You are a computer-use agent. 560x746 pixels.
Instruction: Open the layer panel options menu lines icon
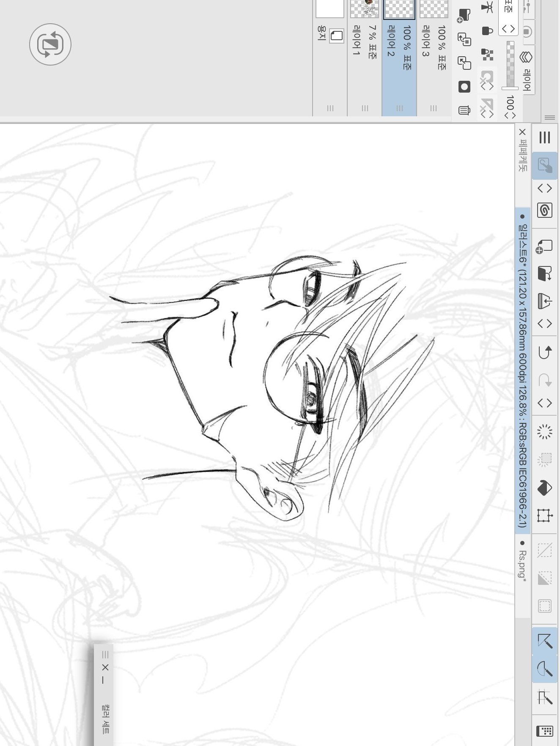550,118
